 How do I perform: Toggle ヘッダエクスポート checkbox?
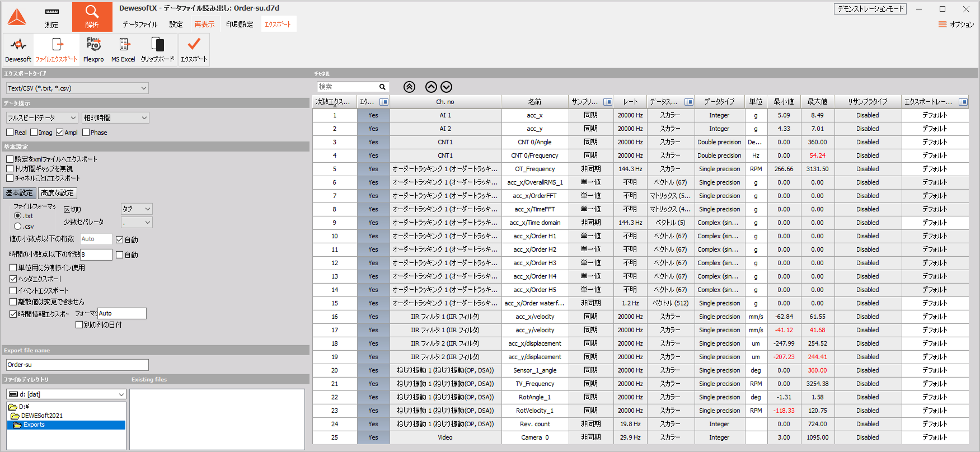click(13, 279)
